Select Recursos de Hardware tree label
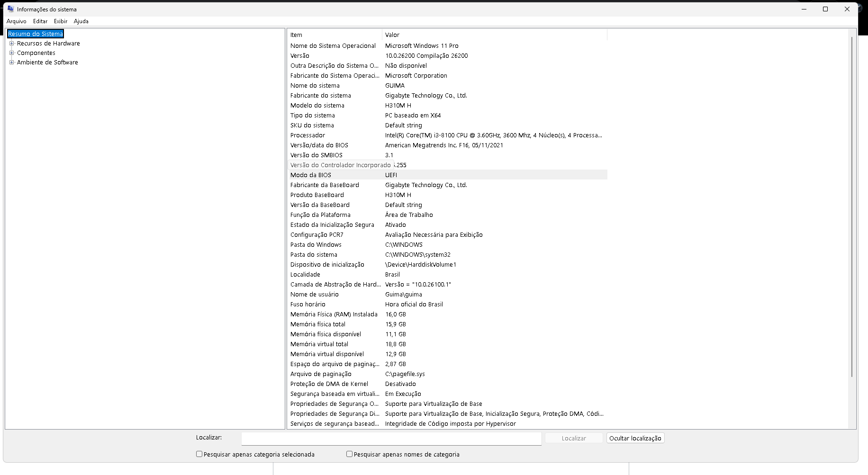The image size is (868, 475). click(x=48, y=44)
